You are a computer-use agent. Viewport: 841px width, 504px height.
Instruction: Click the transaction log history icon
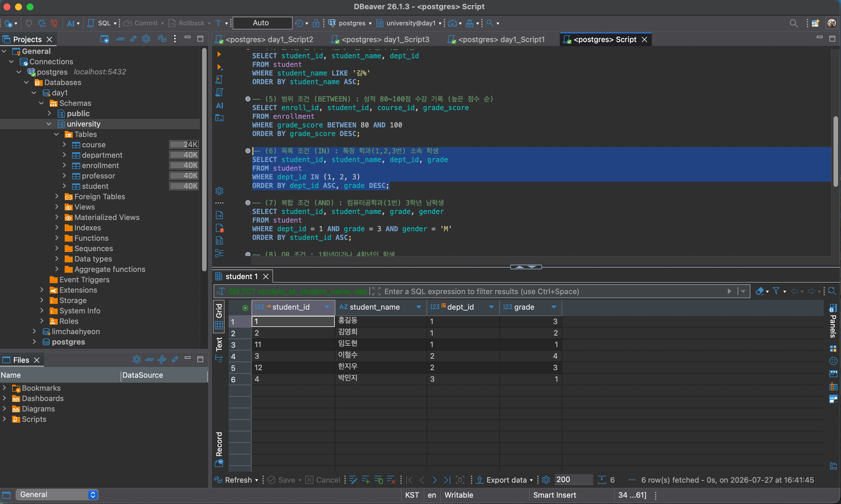(298, 23)
